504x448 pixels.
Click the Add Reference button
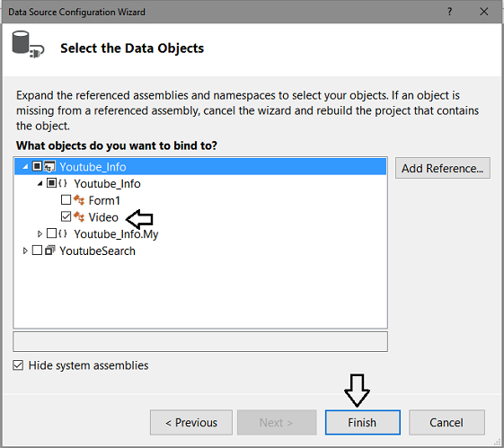(443, 168)
